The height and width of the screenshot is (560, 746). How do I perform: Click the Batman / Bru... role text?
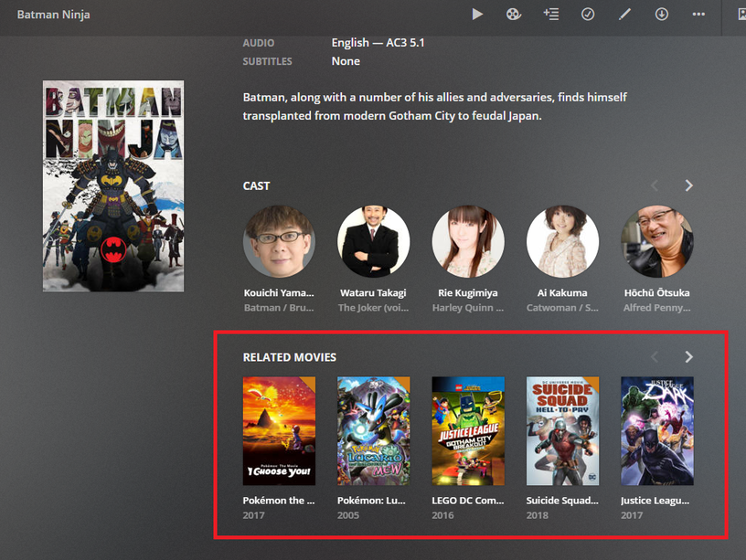[279, 308]
